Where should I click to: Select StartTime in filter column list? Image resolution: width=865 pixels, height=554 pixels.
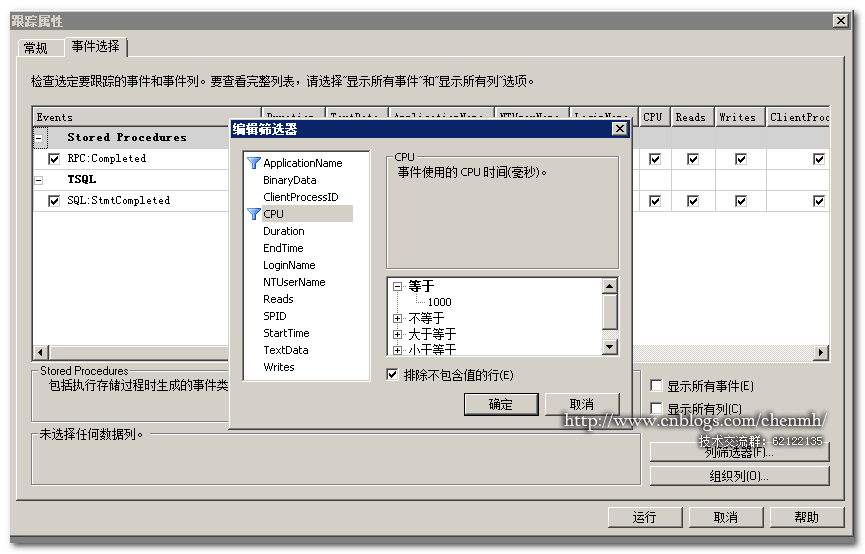pos(286,333)
